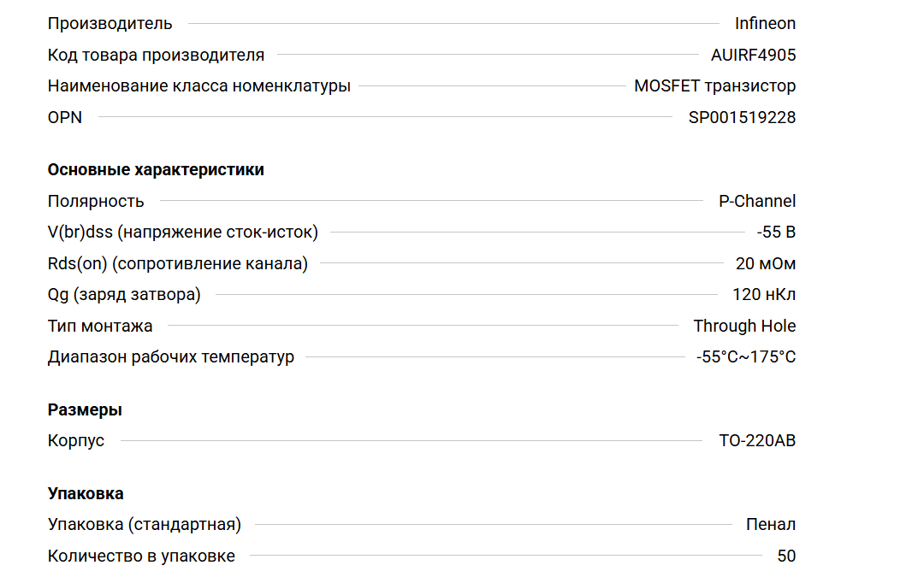The image size is (924, 583).
Task: Click the quantity value 50
Action: (x=785, y=556)
